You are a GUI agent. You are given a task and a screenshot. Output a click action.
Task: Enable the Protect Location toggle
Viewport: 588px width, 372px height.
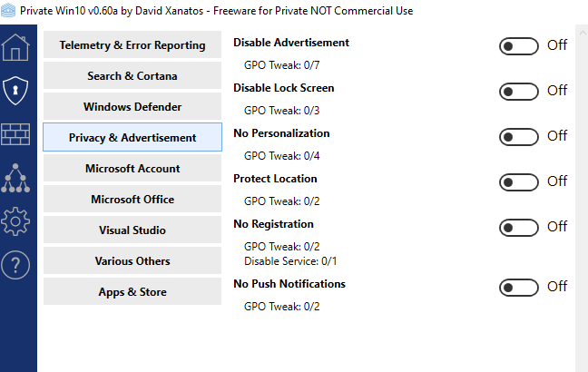[518, 182]
